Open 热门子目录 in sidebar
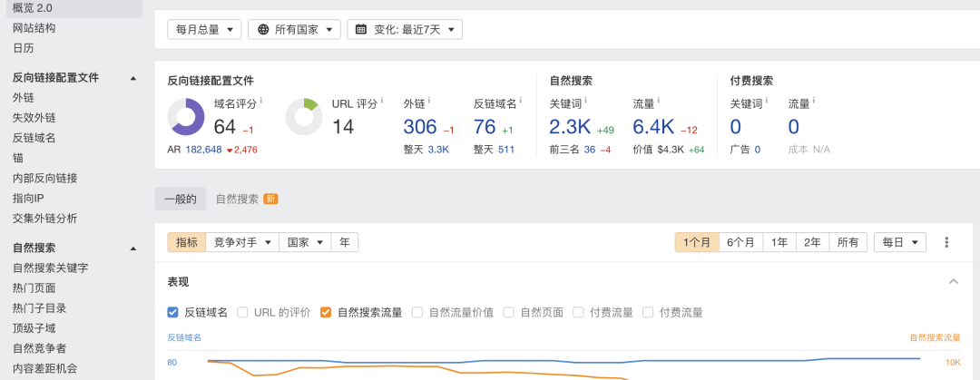Viewport: 980px width, 380px height. pyautogui.click(x=39, y=308)
